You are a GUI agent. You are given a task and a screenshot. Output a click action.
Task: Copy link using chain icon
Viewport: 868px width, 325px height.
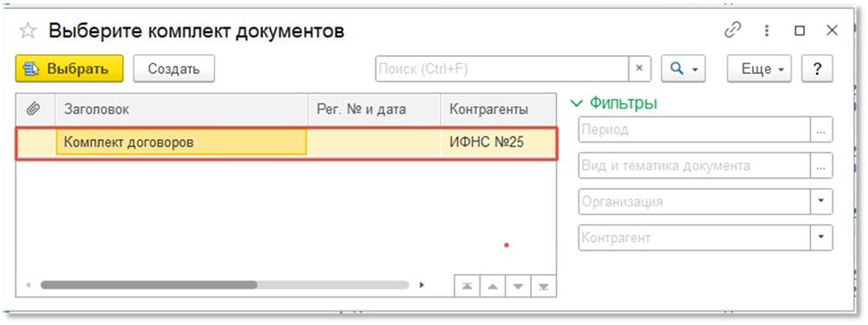(x=733, y=30)
